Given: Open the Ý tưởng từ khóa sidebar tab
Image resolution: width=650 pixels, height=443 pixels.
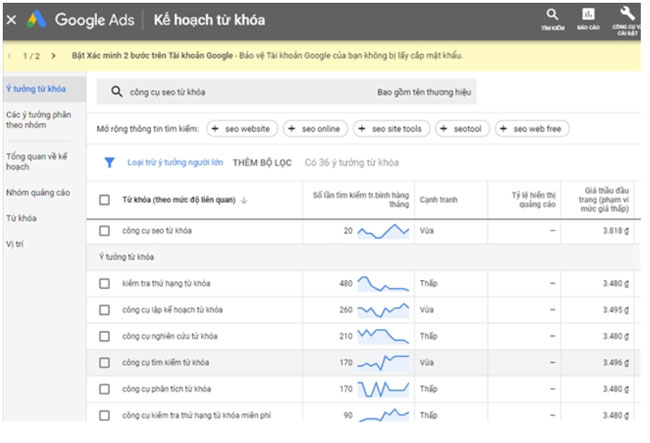Looking at the screenshot, I should (44, 89).
